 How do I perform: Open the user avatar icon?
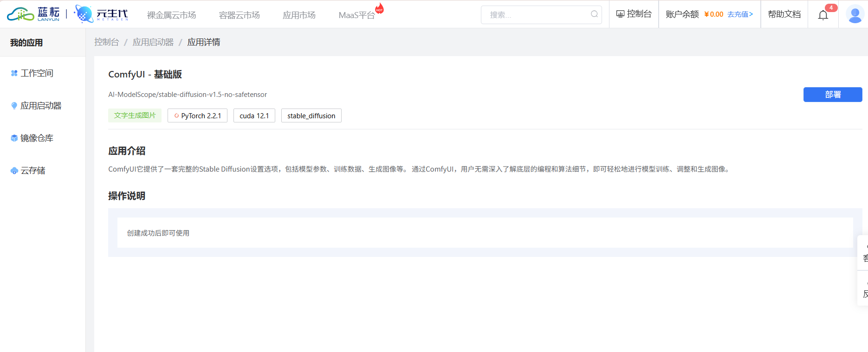point(855,14)
